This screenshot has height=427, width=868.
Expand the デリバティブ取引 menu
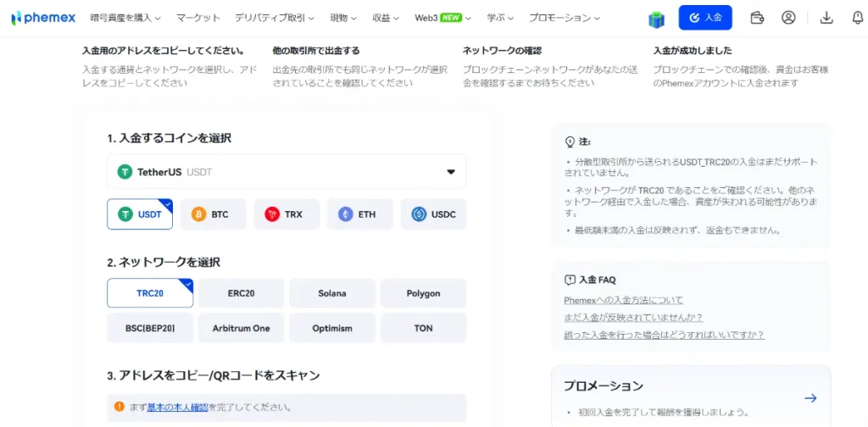click(x=275, y=18)
